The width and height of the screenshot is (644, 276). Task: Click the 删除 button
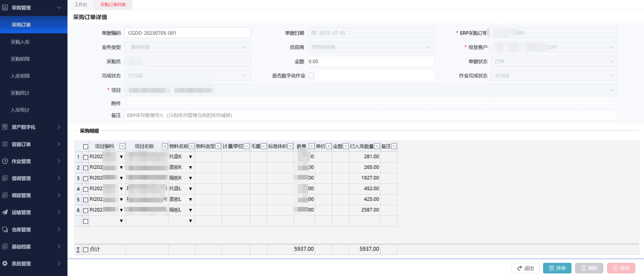coord(589,268)
